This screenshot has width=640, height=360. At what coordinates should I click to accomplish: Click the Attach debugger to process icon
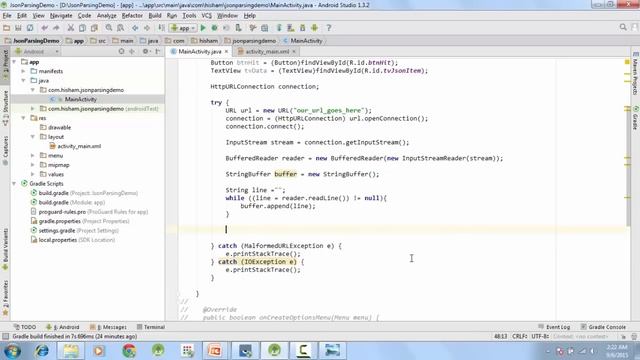coord(238,28)
